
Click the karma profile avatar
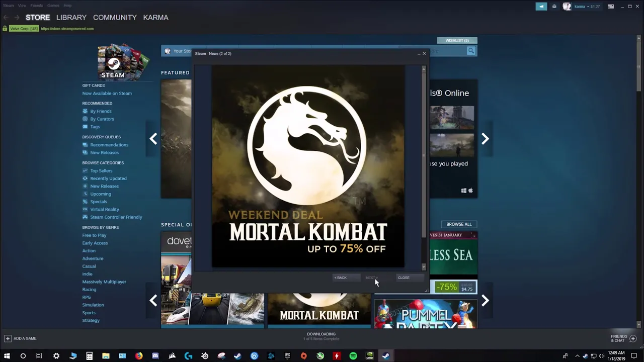click(567, 7)
